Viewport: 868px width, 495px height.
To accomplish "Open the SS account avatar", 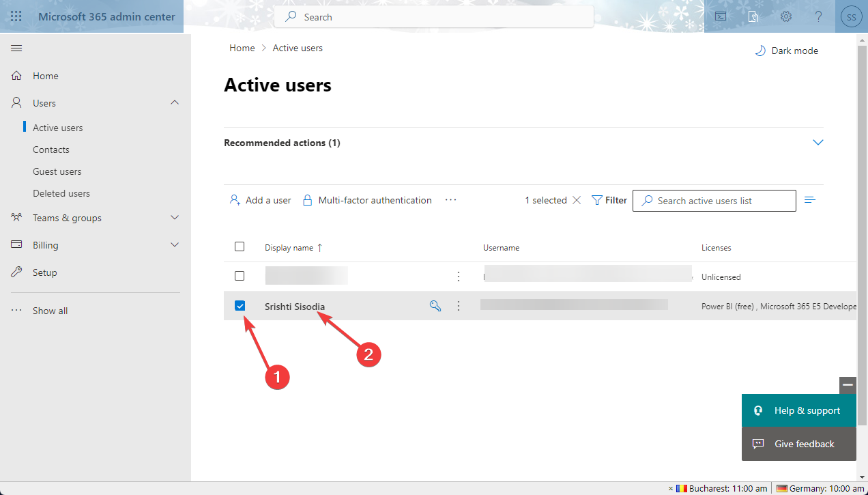I will pos(851,16).
